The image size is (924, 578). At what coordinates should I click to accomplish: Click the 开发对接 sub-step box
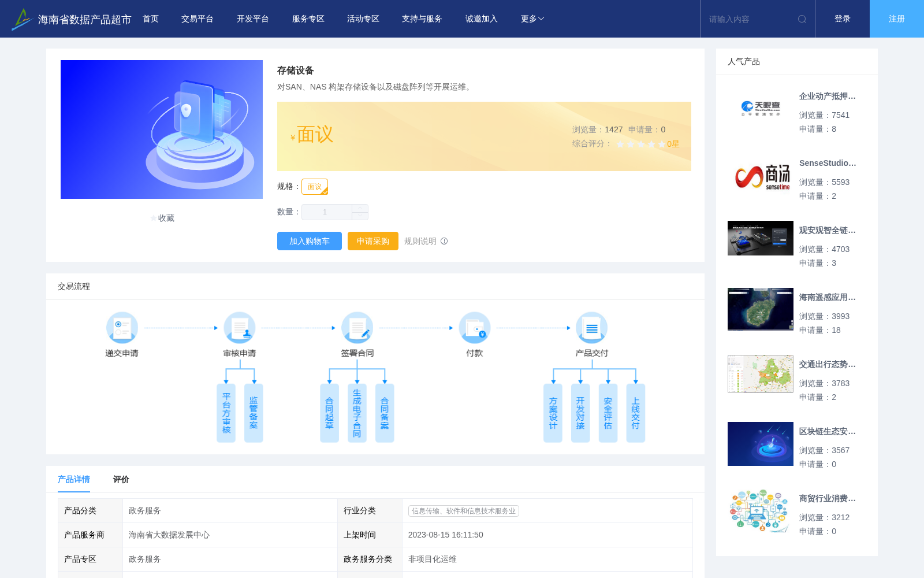coord(580,413)
